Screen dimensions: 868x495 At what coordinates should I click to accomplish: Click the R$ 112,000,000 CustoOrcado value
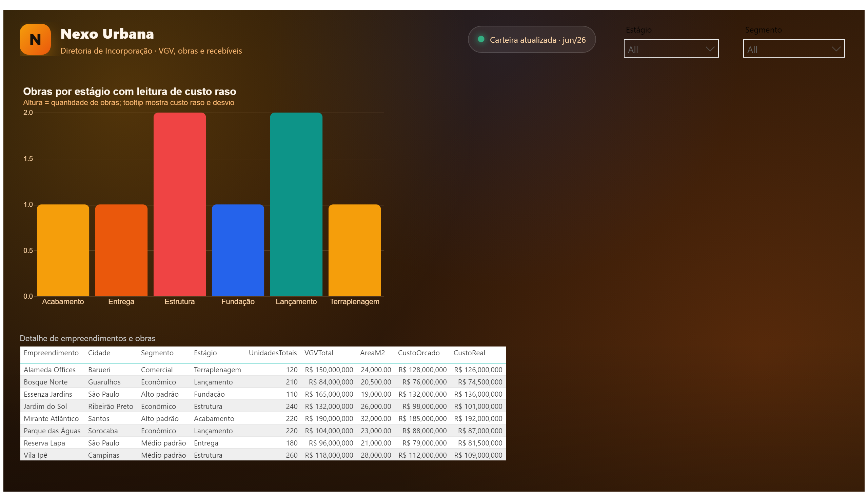[x=422, y=455]
